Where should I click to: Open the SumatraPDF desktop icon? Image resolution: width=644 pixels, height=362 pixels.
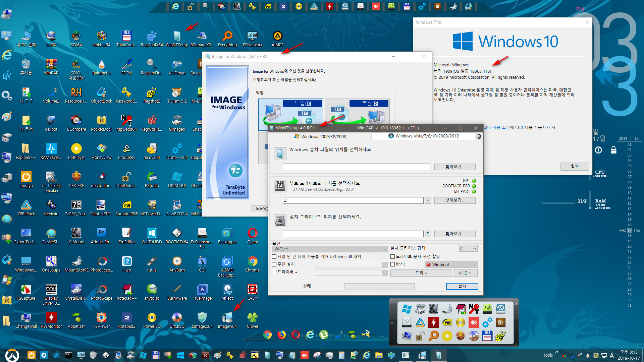[x=127, y=207]
